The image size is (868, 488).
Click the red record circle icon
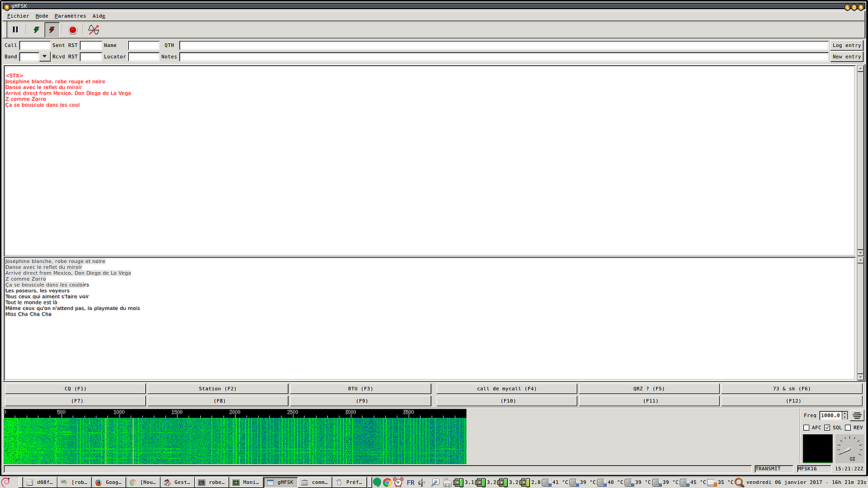point(73,29)
